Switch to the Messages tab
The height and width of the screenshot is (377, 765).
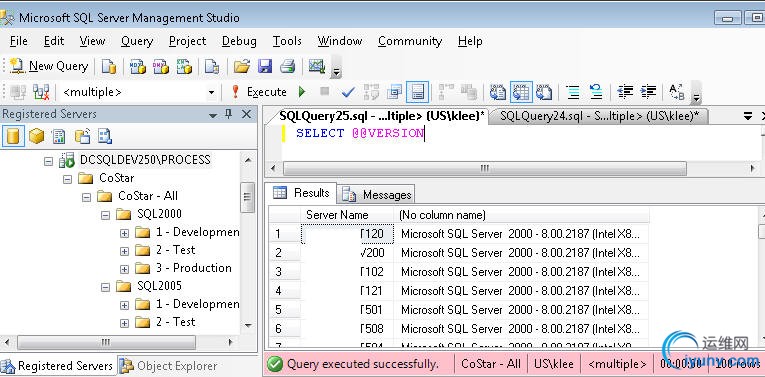(377, 195)
